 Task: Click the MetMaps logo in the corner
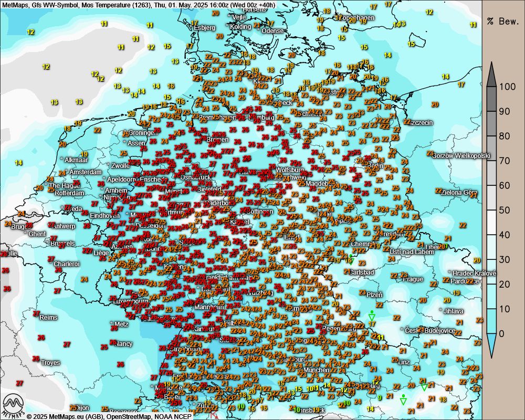tap(14, 405)
